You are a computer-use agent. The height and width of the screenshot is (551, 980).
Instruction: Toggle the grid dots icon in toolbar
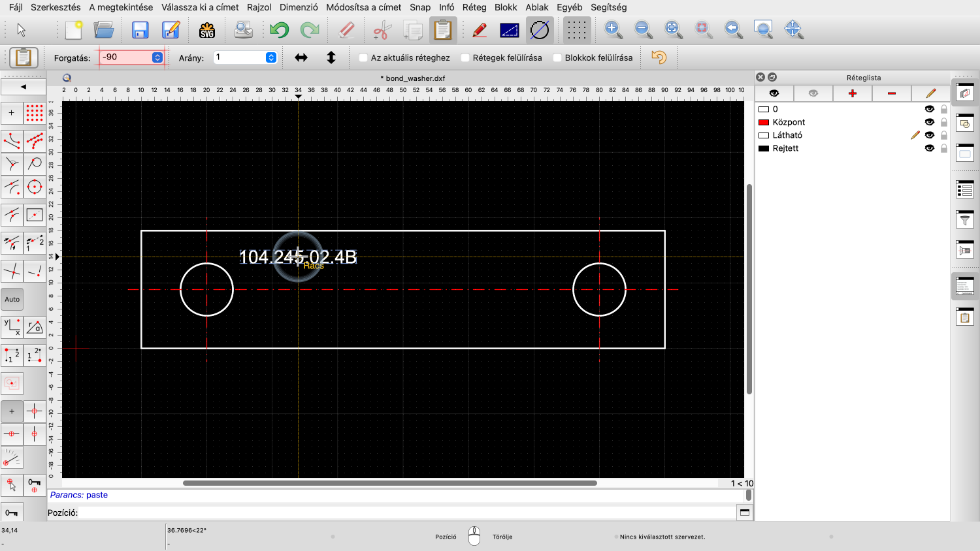coord(576,30)
